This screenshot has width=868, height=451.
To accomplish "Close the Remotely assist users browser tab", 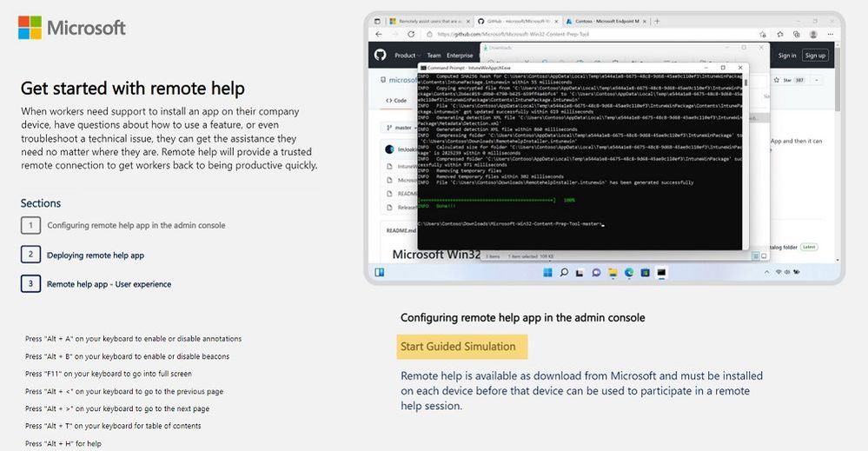I will [468, 22].
